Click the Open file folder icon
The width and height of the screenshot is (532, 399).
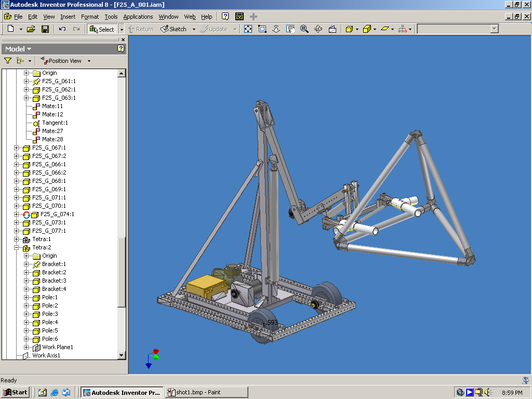[31, 29]
